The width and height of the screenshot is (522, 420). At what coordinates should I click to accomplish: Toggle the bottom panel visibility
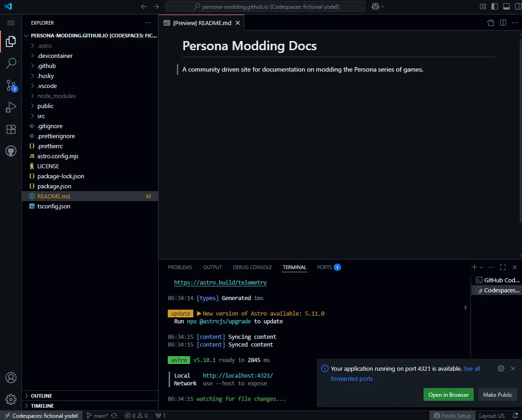click(506, 6)
